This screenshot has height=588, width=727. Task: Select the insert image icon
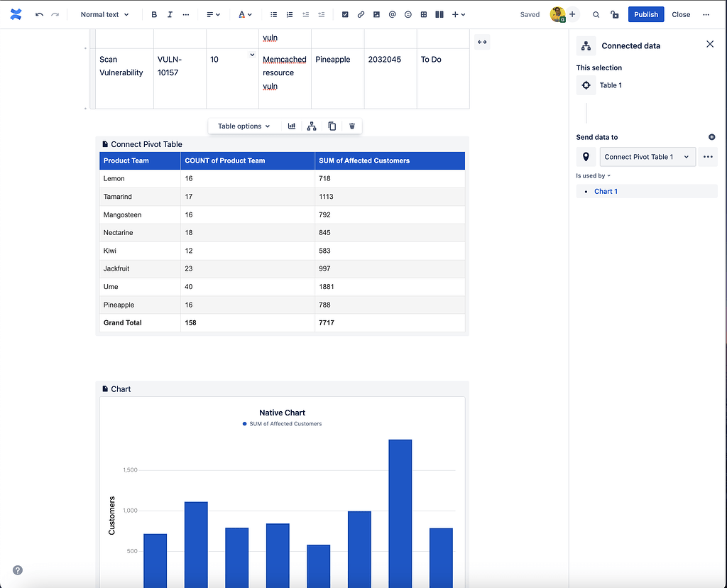pos(376,14)
